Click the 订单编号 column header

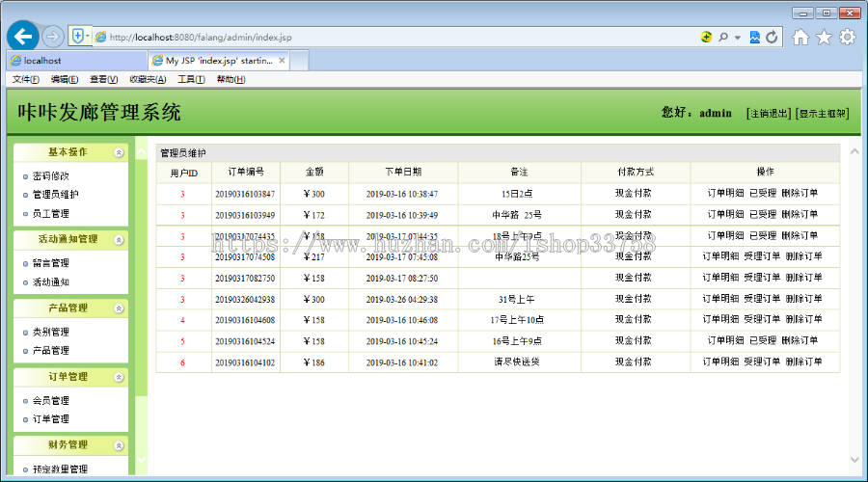tap(246, 173)
